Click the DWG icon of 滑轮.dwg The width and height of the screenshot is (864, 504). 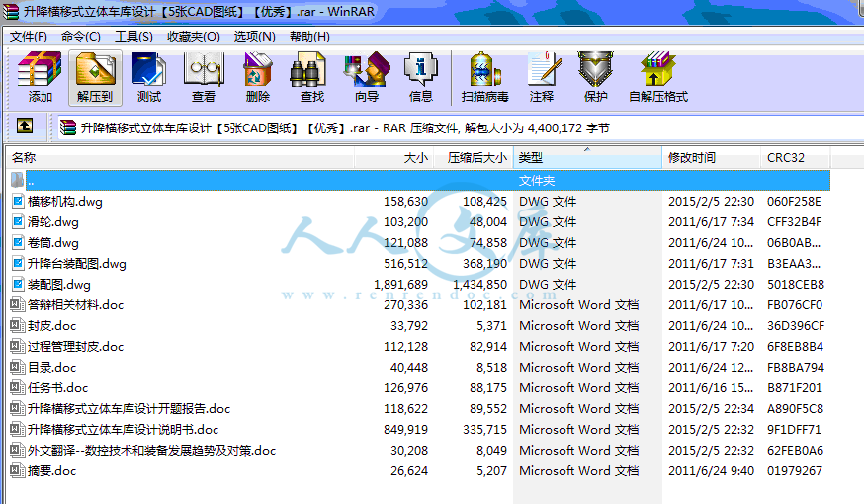pyautogui.click(x=18, y=222)
